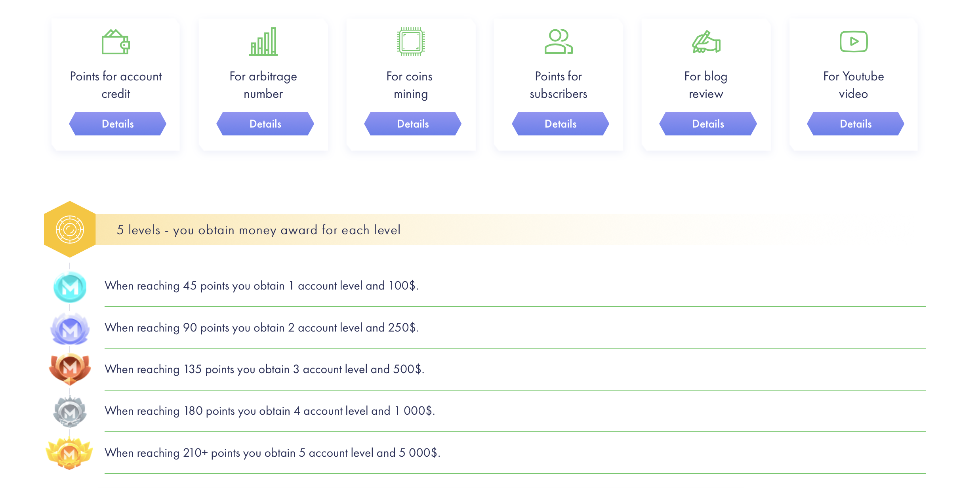
Task: Open Details for blog review
Action: click(708, 124)
